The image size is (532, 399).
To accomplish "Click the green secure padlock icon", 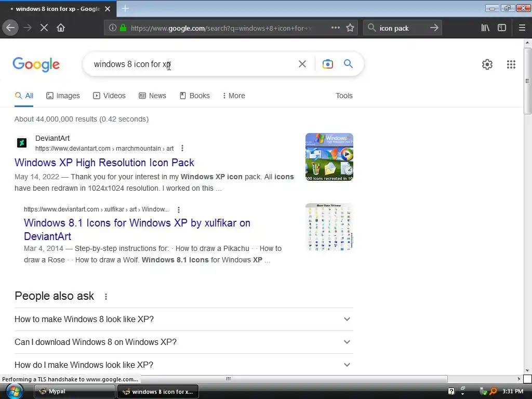I will (x=123, y=28).
